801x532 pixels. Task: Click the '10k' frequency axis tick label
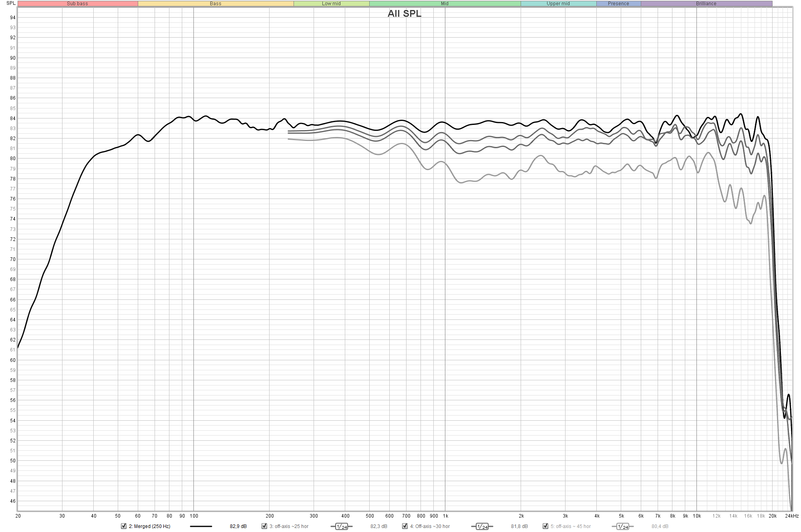697,516
